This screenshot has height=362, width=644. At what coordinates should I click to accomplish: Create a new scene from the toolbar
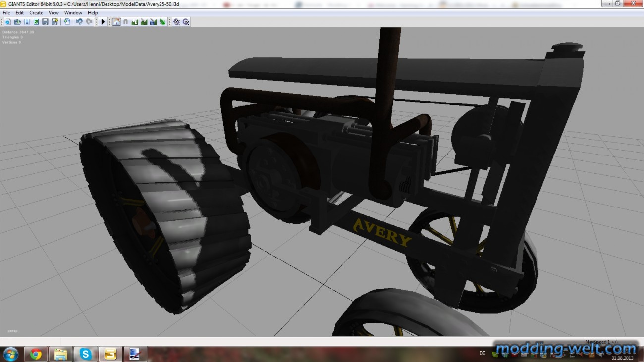8,22
